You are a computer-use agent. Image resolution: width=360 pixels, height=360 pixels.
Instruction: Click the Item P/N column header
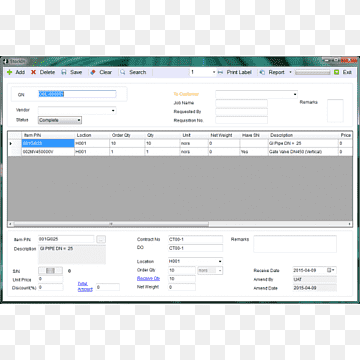point(48,135)
